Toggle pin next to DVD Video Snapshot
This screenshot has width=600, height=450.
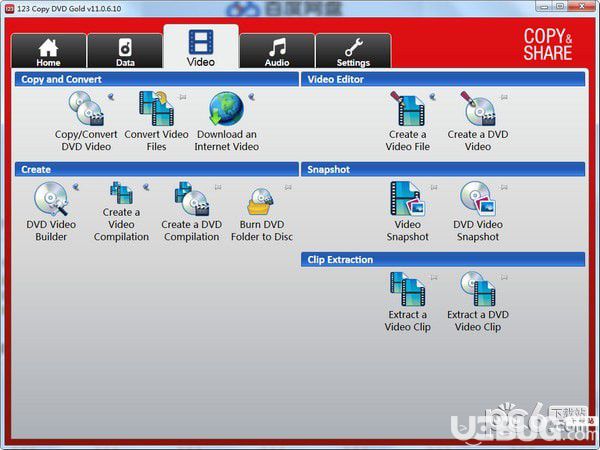[504, 187]
